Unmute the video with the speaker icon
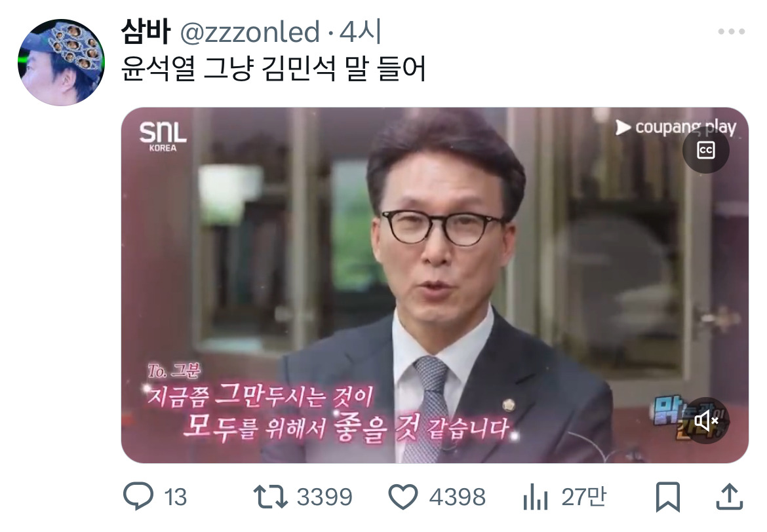The width and height of the screenshot is (767, 532). 706,421
